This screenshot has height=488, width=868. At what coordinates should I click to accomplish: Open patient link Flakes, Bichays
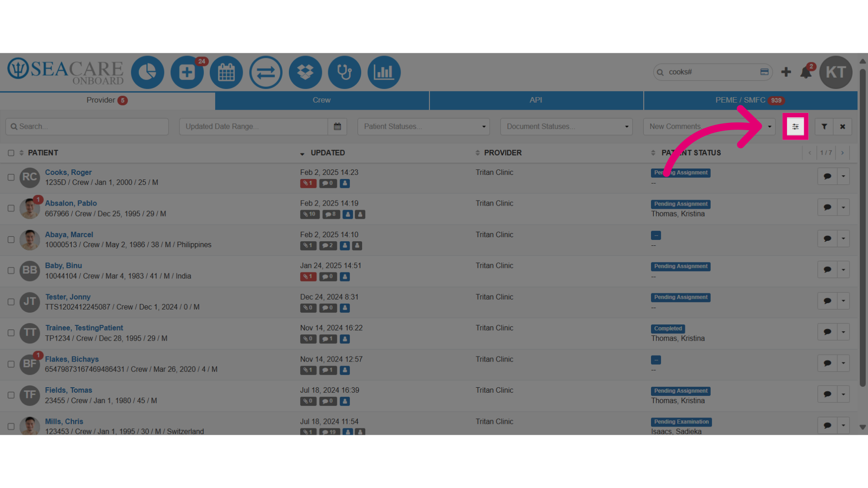tap(72, 359)
